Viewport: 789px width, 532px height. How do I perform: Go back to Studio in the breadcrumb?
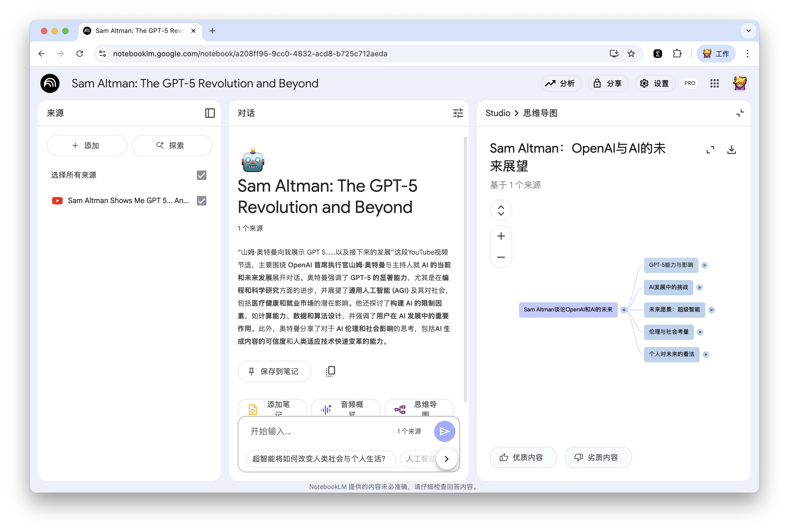(x=498, y=113)
